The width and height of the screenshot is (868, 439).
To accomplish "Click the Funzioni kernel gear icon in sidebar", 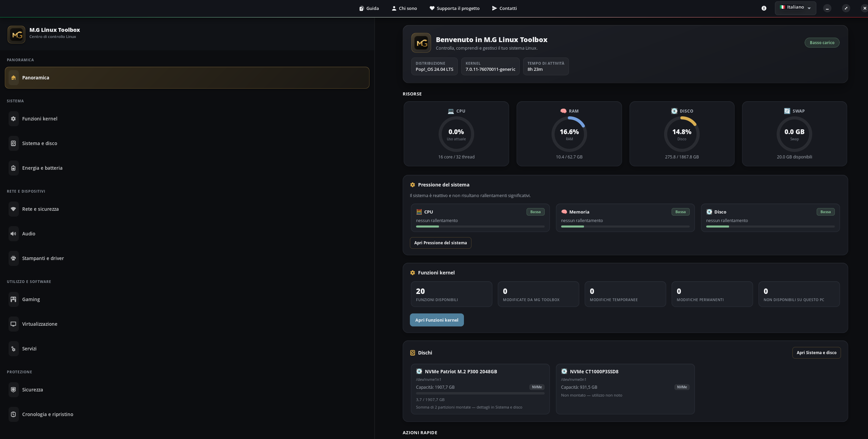I will 13,119.
